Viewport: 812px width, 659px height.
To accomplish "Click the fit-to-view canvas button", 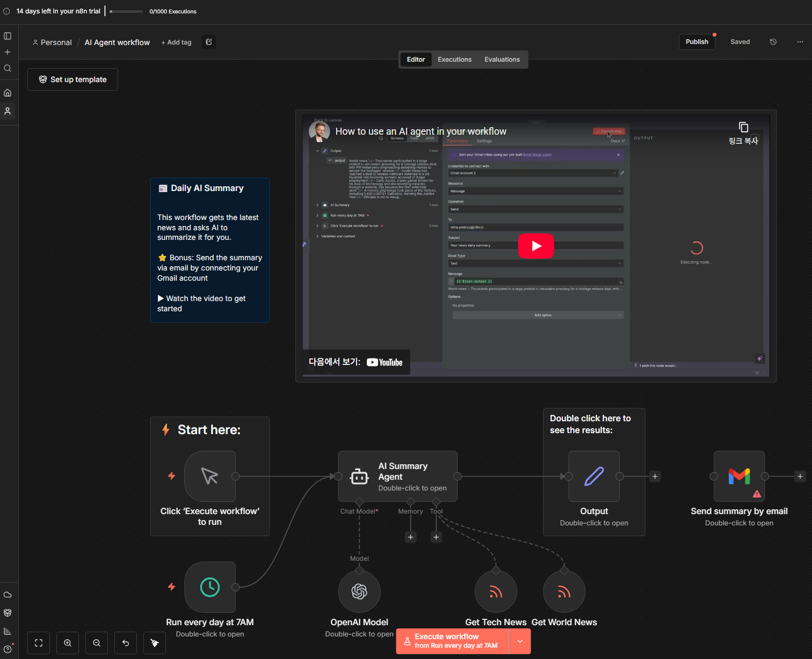I will coord(39,643).
